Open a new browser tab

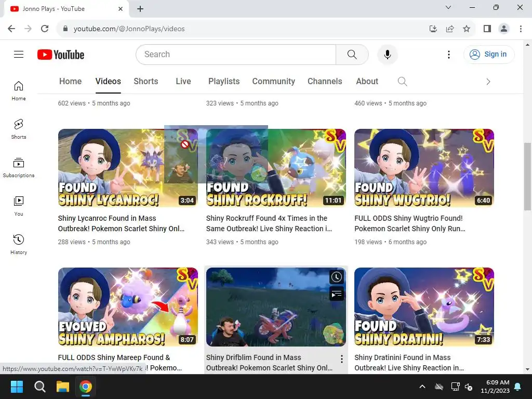pos(140,9)
